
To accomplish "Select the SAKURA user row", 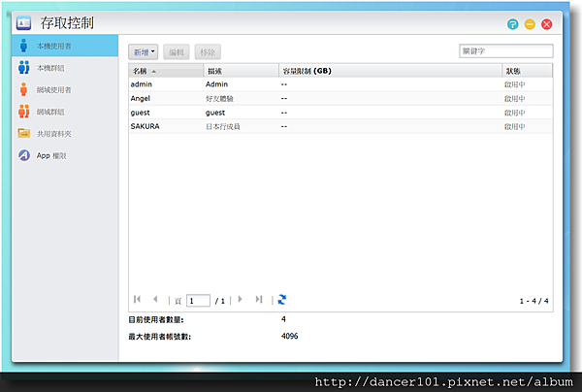I will pos(340,126).
